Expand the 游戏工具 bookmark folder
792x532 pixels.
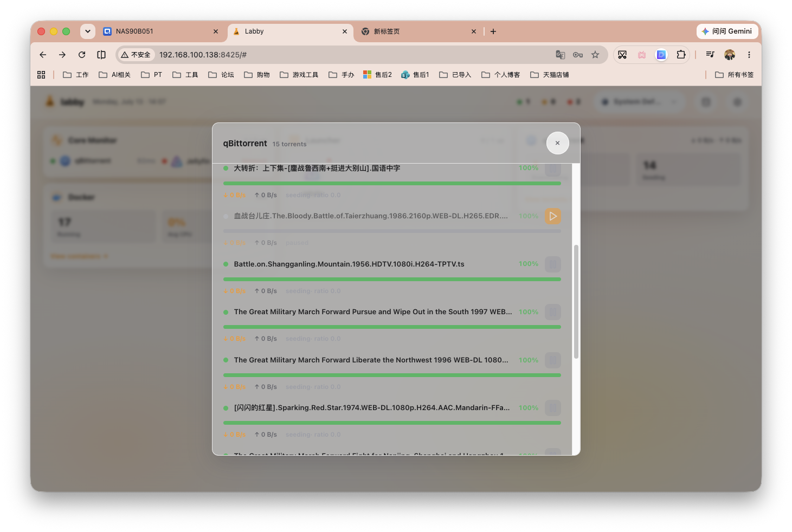tap(299, 75)
